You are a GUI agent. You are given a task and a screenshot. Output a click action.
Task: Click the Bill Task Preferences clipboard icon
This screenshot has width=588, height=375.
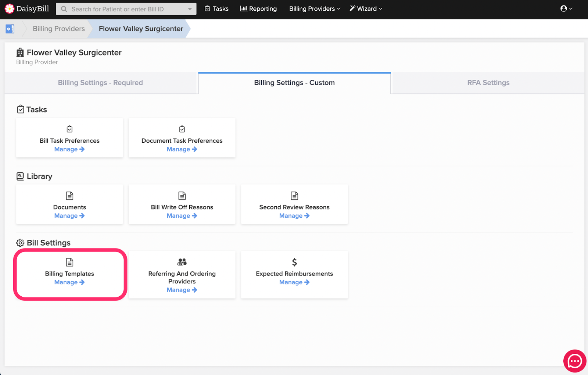pos(69,129)
